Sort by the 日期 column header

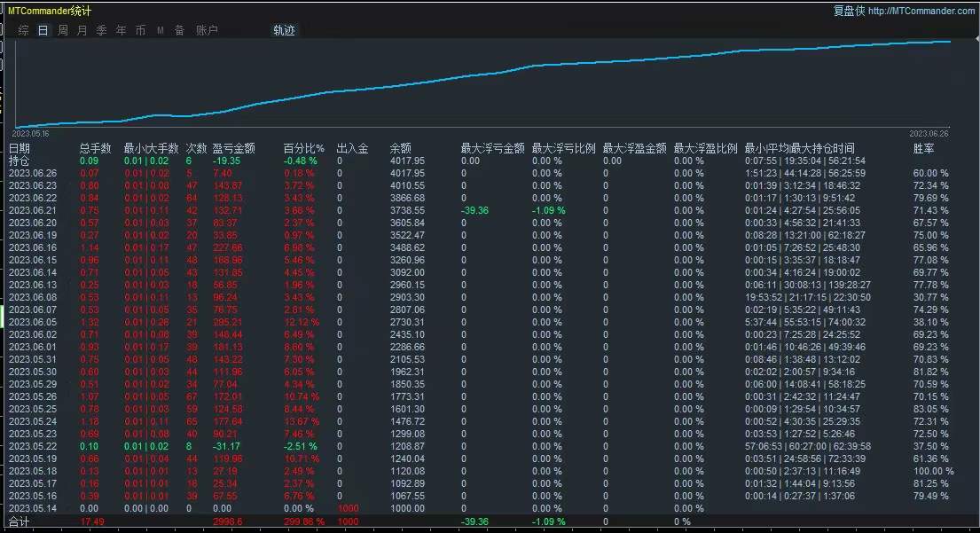coord(20,148)
